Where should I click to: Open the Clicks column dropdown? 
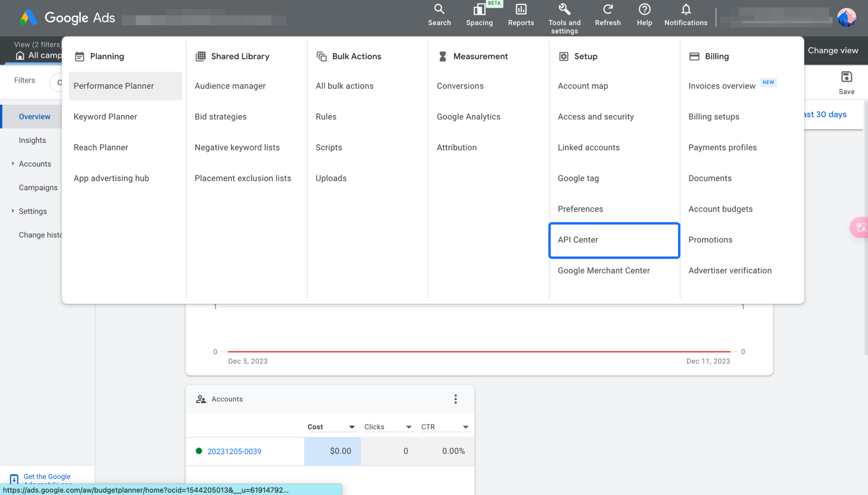coord(408,427)
